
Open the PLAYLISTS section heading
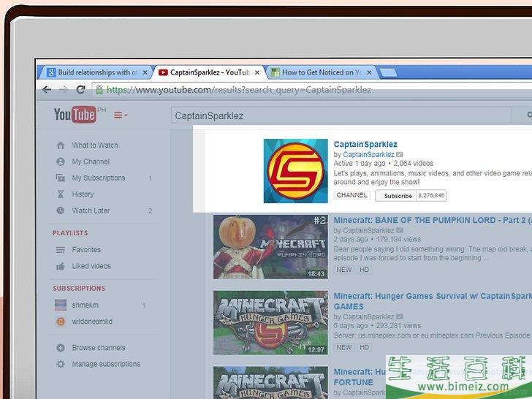coord(70,233)
